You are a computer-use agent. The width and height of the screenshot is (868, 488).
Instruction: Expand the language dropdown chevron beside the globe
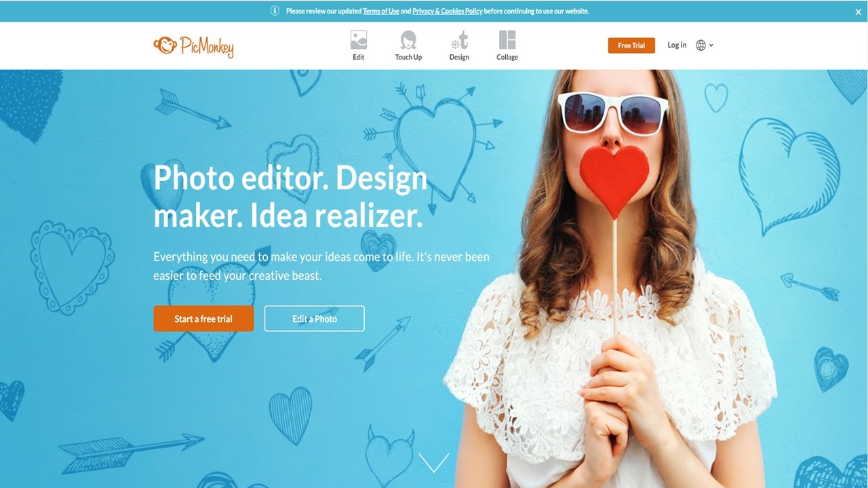coord(711,45)
